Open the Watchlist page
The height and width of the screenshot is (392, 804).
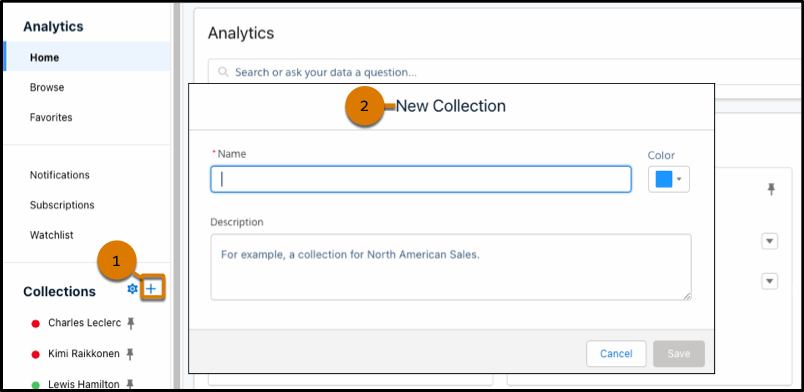click(x=51, y=235)
